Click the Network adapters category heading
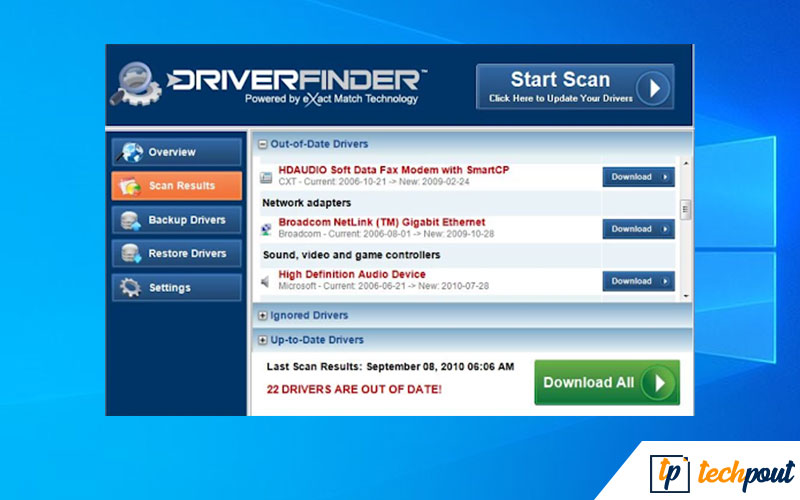The height and width of the screenshot is (500, 800). click(x=306, y=203)
